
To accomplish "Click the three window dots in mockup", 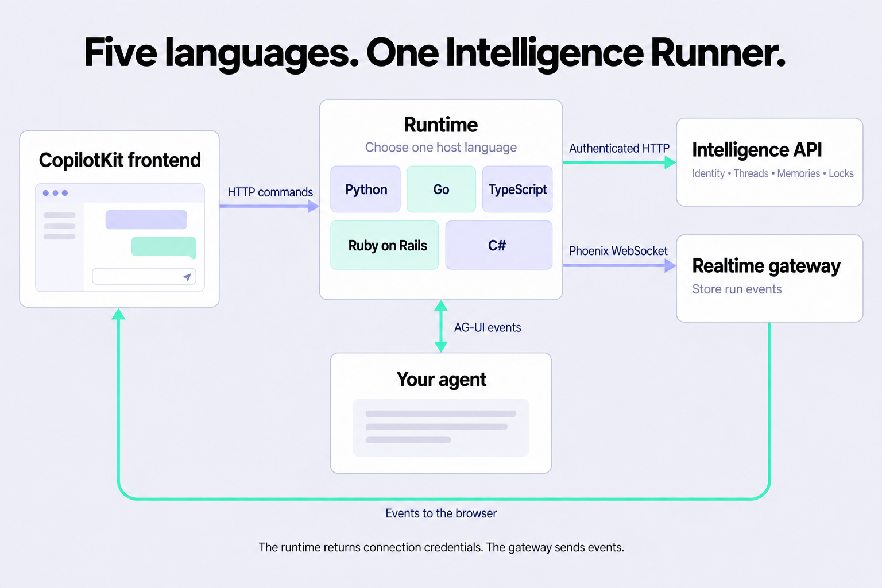I will (x=55, y=193).
